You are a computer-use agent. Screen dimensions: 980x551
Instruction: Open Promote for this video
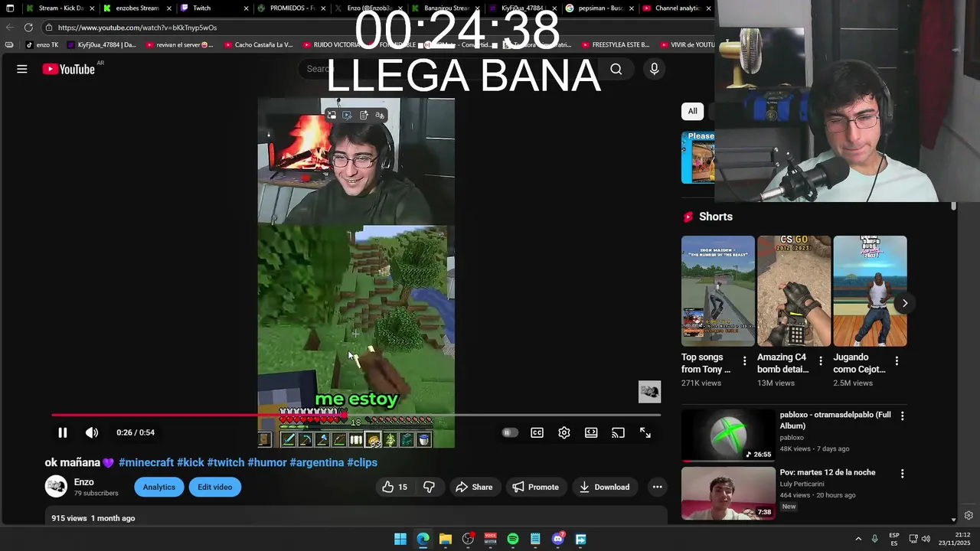[x=536, y=487]
